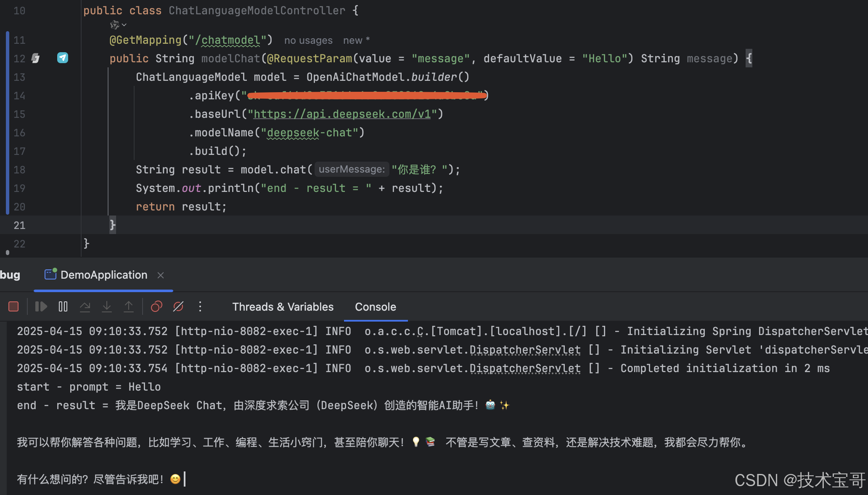
Task: Toggle the Mute Breakpoints icon
Action: pos(178,306)
